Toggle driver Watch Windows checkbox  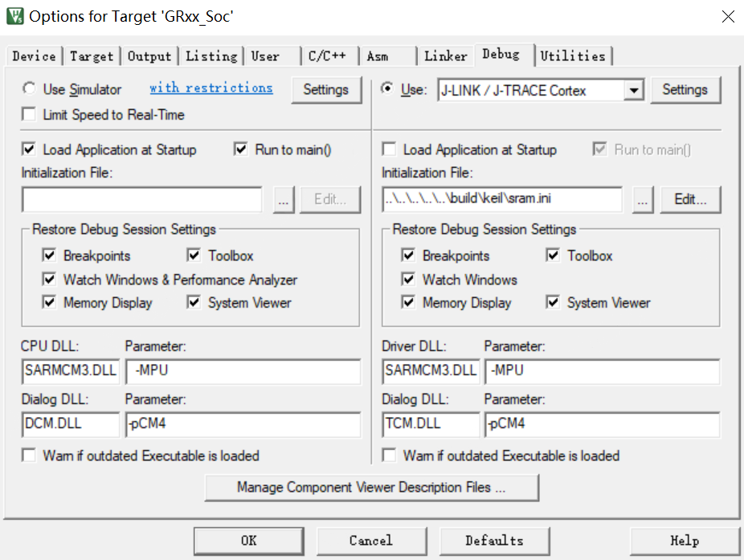click(x=408, y=279)
